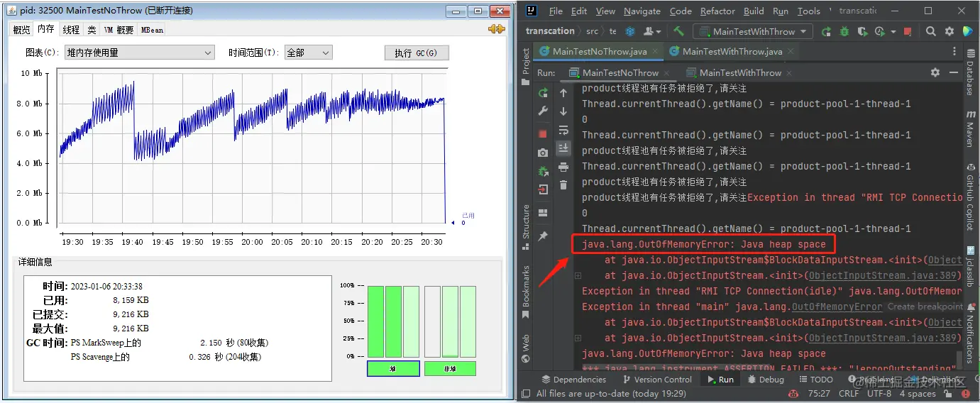This screenshot has width=980, height=403.
Task: Open TODO tool window button
Action: [x=815, y=380]
